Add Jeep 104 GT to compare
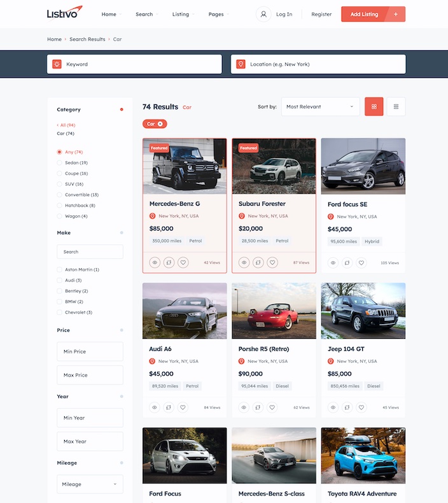Image resolution: width=448 pixels, height=503 pixels. [x=347, y=407]
